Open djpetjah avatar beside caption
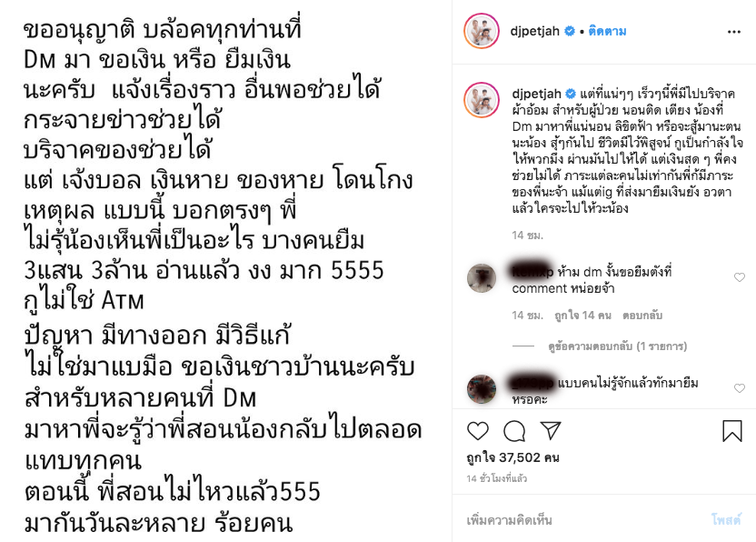Viewport: 756px width, 542px height. click(482, 100)
